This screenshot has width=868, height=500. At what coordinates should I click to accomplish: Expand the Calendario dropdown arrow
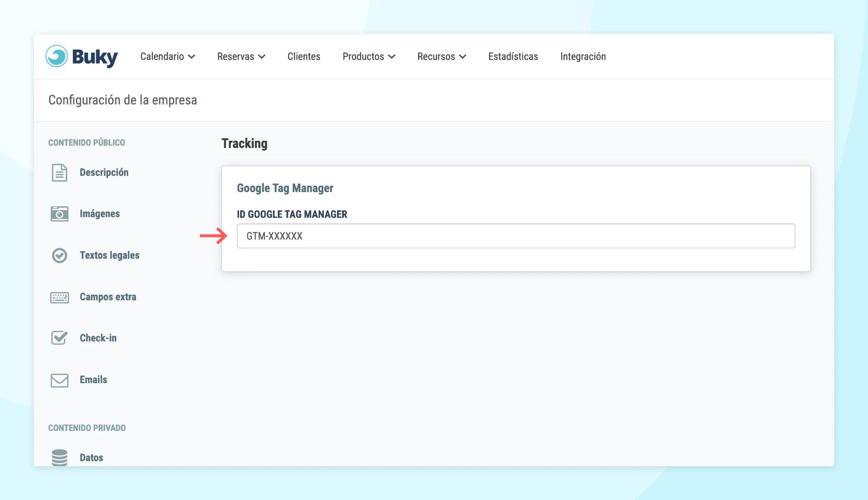[x=192, y=57]
